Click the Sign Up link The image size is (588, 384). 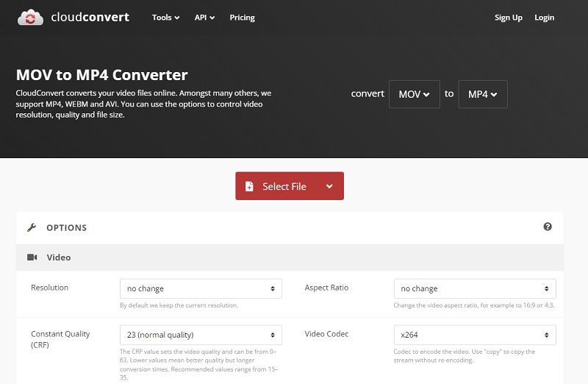coord(508,18)
